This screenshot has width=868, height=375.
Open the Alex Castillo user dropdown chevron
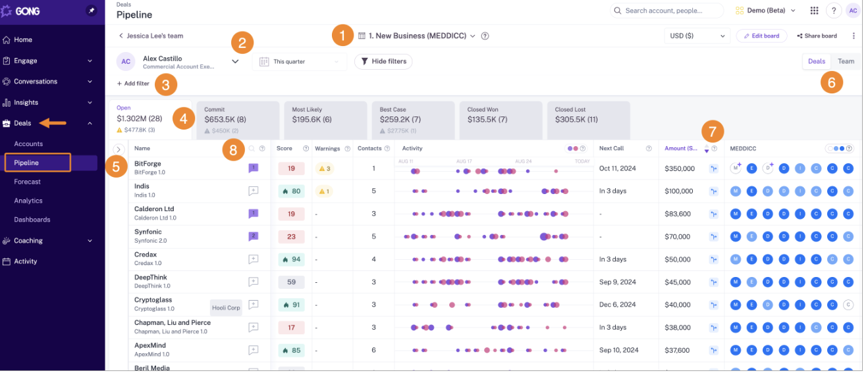pyautogui.click(x=235, y=61)
